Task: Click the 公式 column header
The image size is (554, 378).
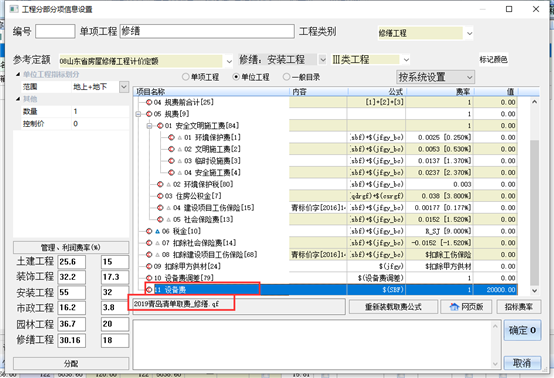Action: pos(377,92)
